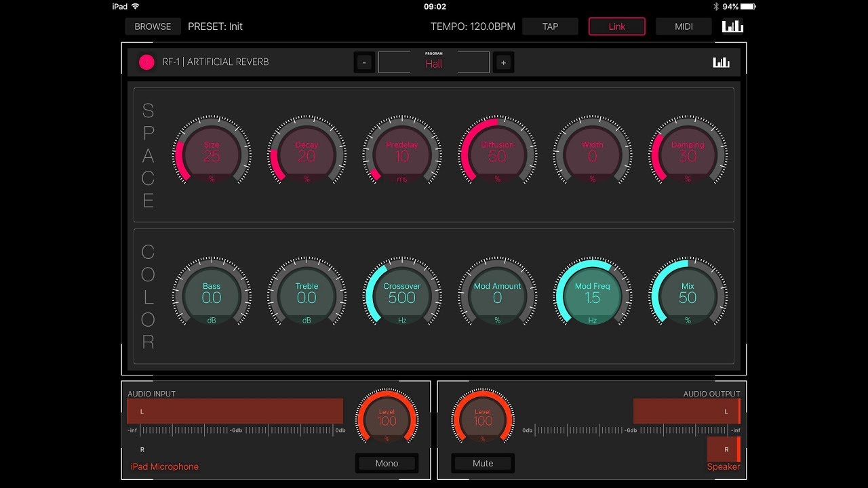Adjust the Size knob

pos(212,155)
